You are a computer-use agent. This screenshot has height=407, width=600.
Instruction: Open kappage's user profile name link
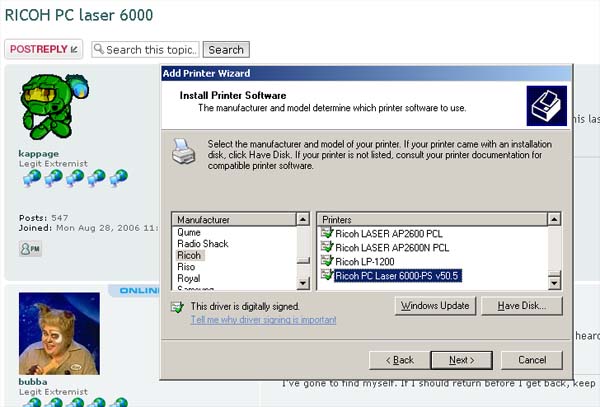pos(39,153)
